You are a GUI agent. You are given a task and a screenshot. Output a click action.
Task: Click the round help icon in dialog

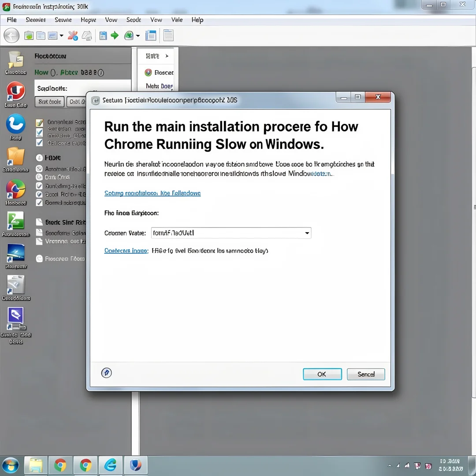106,372
